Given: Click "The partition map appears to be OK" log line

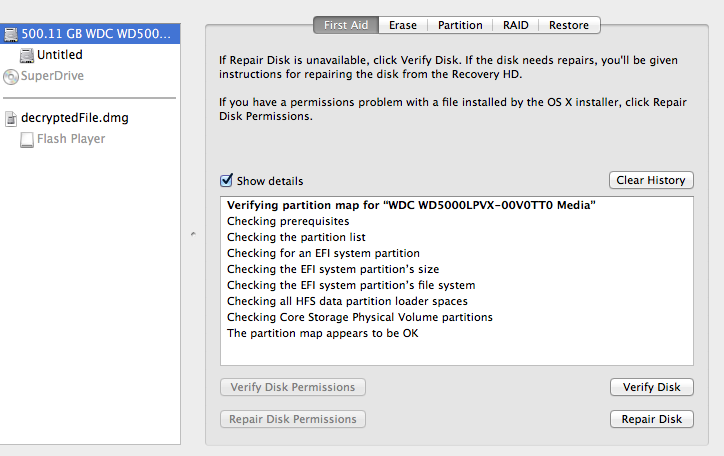Looking at the screenshot, I should tap(322, 333).
